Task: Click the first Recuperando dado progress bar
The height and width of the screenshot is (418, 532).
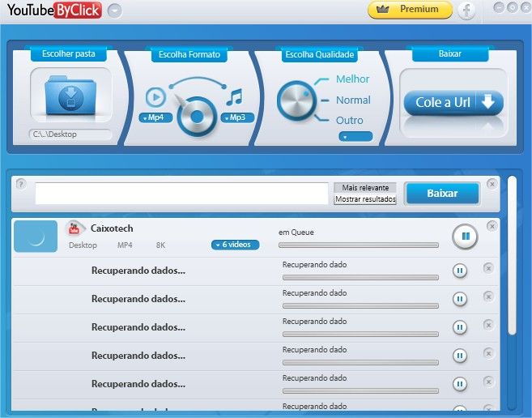Action: pyautogui.click(x=360, y=277)
